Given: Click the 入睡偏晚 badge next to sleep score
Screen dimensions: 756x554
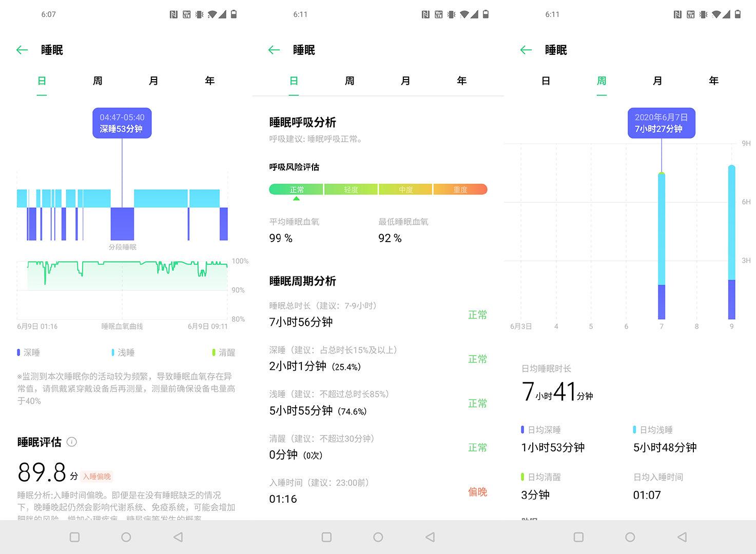Looking at the screenshot, I should coord(96,476).
